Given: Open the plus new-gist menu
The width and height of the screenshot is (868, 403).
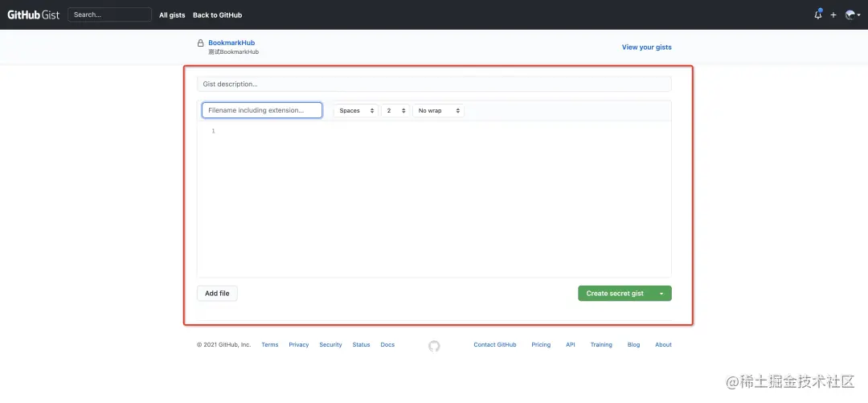Looking at the screenshot, I should [x=833, y=15].
